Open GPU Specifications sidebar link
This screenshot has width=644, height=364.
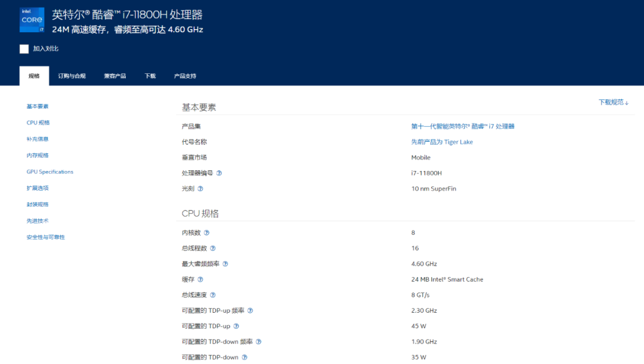[49, 172]
